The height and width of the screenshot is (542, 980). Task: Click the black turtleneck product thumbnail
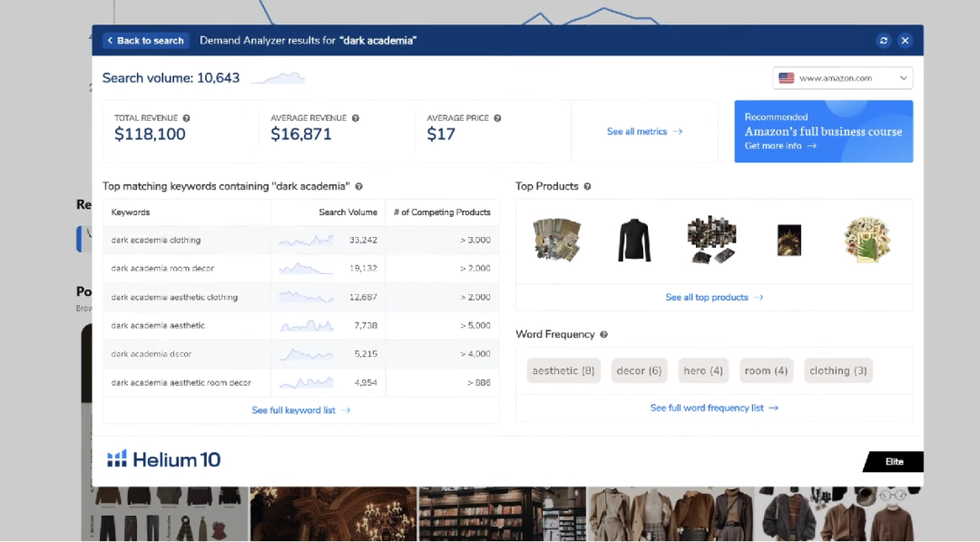click(634, 241)
